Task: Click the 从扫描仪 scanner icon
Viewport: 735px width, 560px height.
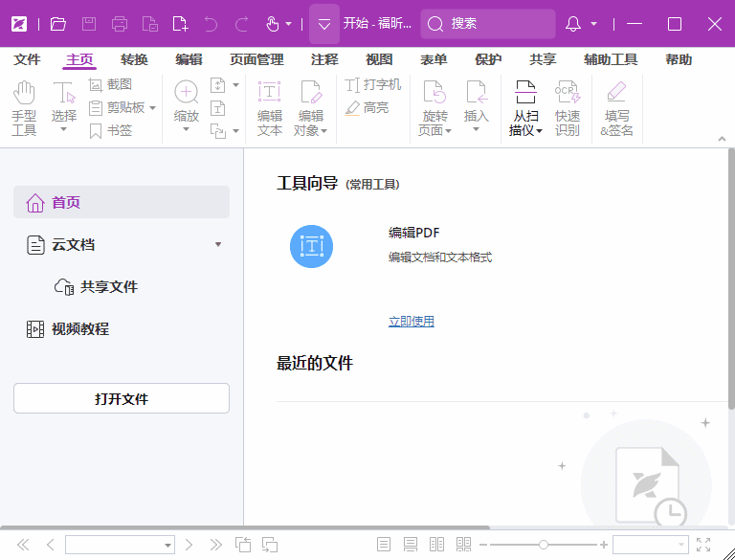Action: tap(525, 107)
